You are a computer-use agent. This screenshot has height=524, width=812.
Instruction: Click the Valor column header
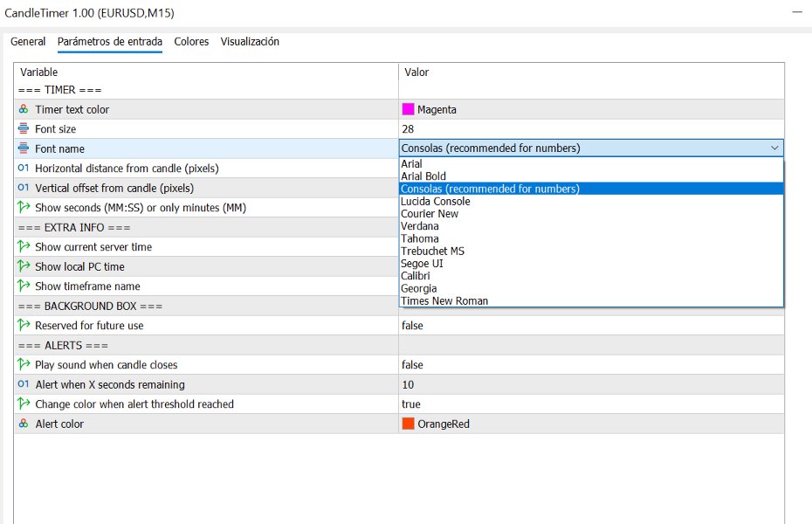pyautogui.click(x=416, y=72)
